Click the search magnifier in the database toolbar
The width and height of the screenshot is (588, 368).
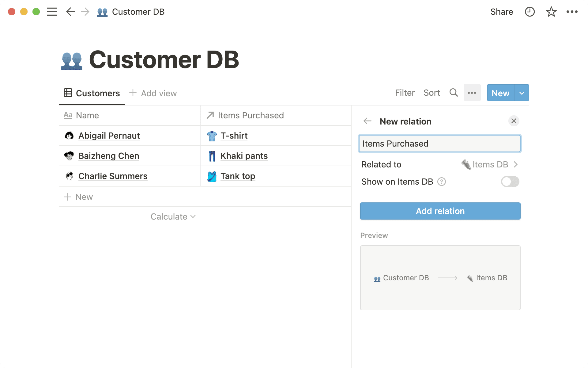click(x=454, y=93)
